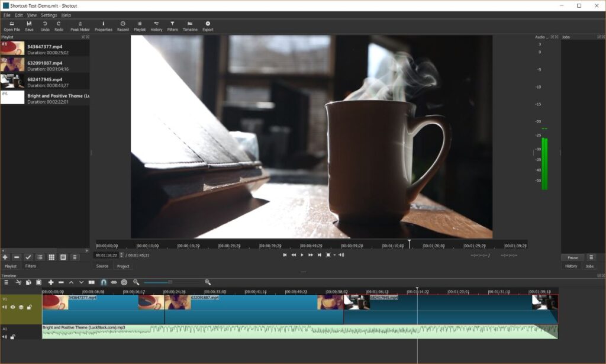The image size is (606, 364).
Task: Open the playlist options menu
Action: pos(75,257)
